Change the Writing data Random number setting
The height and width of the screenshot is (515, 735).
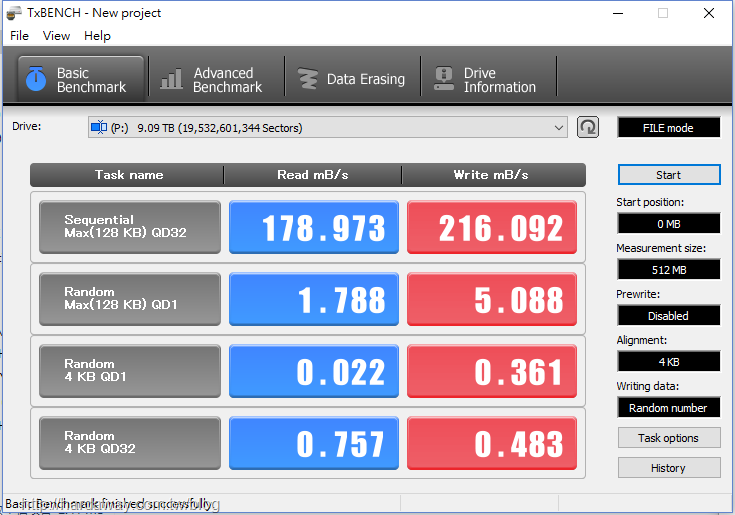pyautogui.click(x=668, y=408)
